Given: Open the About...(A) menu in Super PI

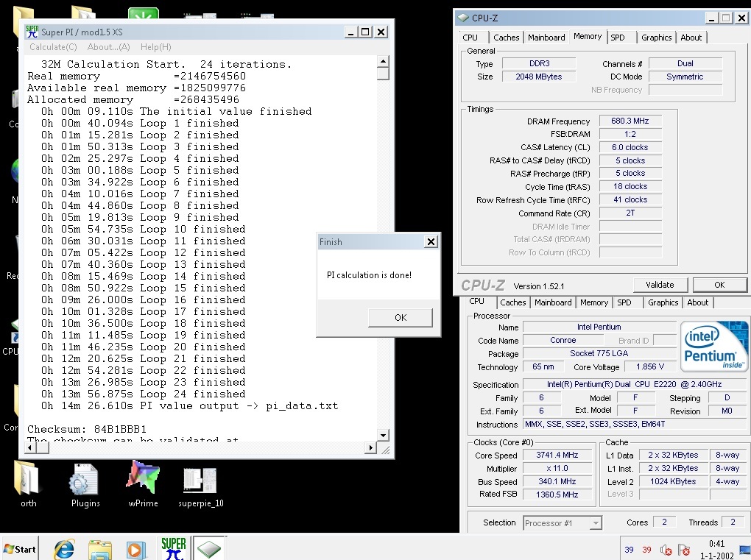Looking at the screenshot, I should coord(109,47).
